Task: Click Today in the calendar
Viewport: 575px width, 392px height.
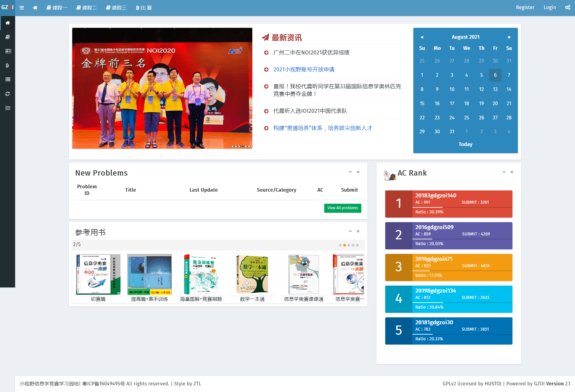Action: click(x=465, y=144)
